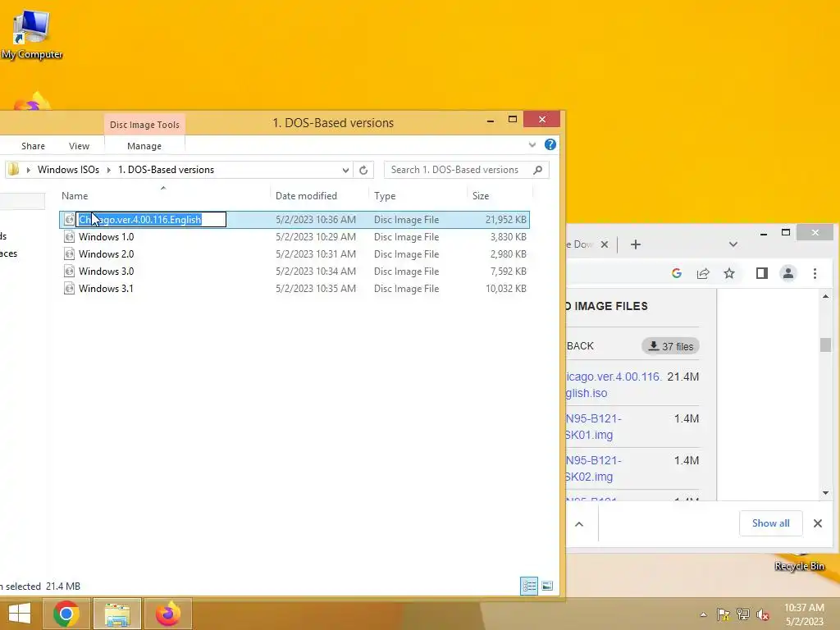Bookmark this page with the star
Viewport: 840px width, 630px height.
(729, 273)
